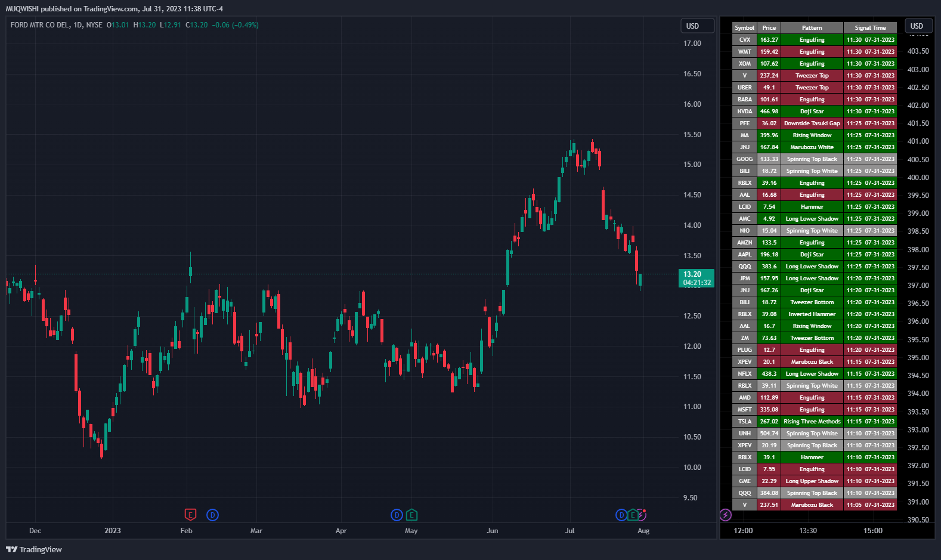This screenshot has width=941, height=560.
Task: Click the 403.50 label on right price axis
Action: [918, 51]
